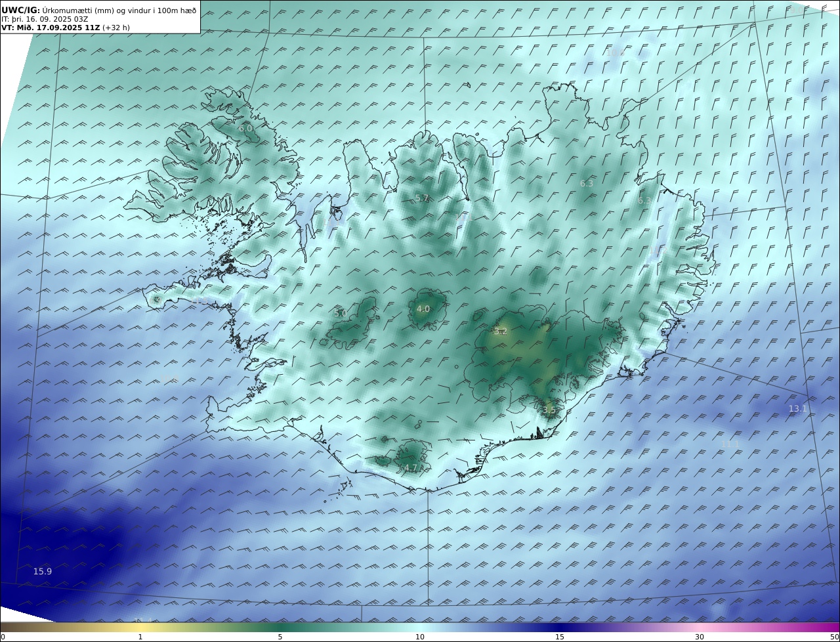Image resolution: width=840 pixels, height=642 pixels.
Task: Click the 15.9 value in the dark blue area
Action: (x=43, y=572)
